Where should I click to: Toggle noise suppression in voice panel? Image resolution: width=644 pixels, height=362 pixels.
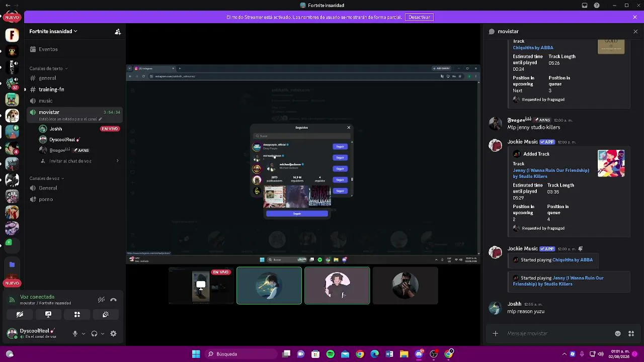point(101,300)
